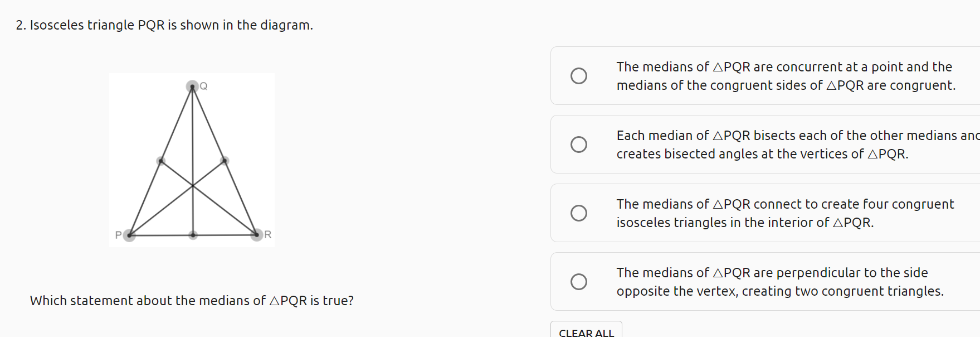Choose the 'four congruent isosceles triangles' radio option

click(x=579, y=213)
